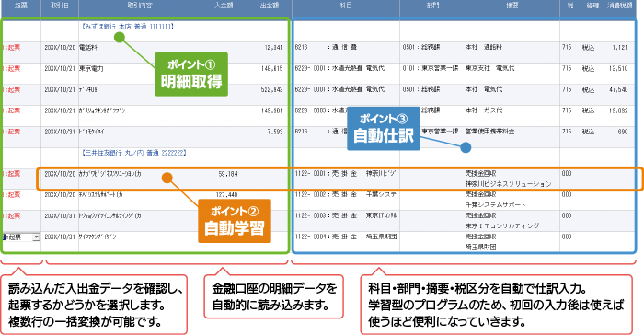Click the 1122-0001 売掛金 神奈川ビジ account cell

[345, 174]
